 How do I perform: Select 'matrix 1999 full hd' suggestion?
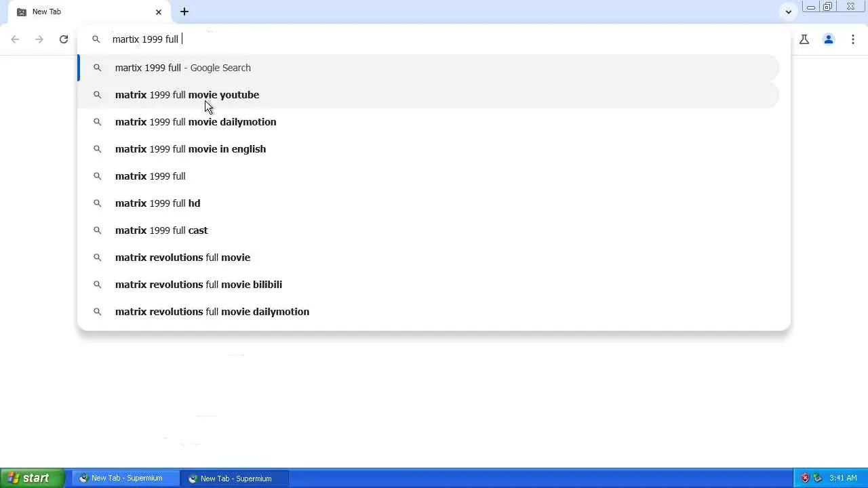coord(429,203)
